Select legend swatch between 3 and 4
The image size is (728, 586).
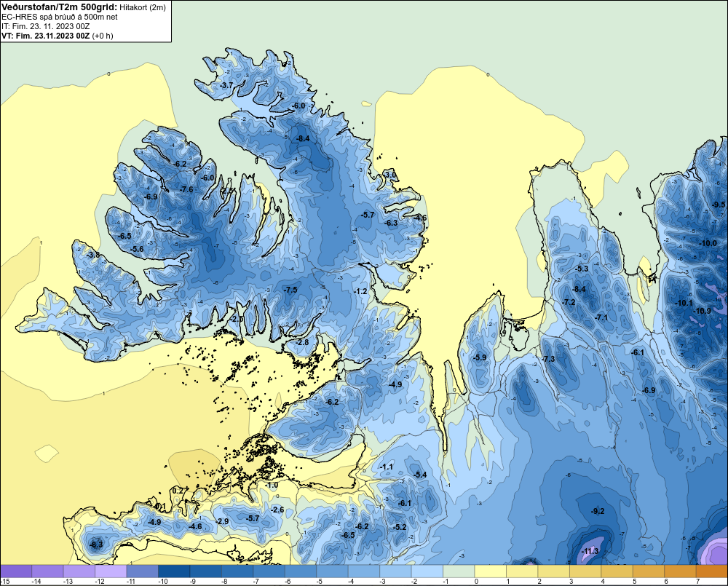[585, 571]
